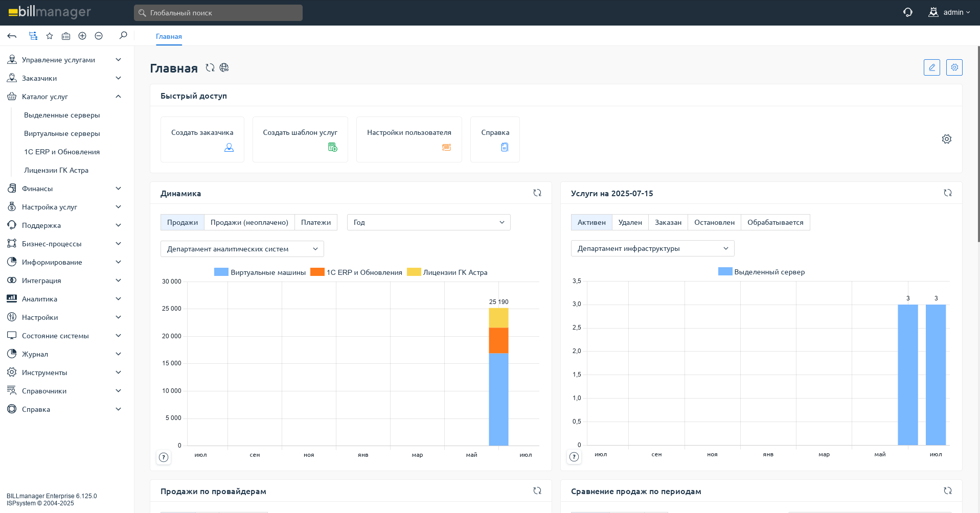Refresh the Динамика chart panel
This screenshot has width=980, height=513.
[537, 193]
